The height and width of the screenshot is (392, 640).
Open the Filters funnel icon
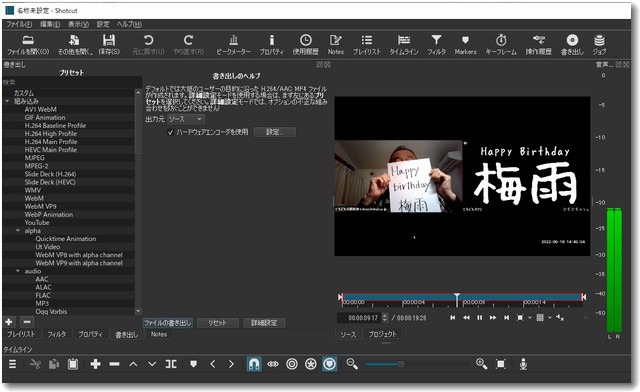pyautogui.click(x=436, y=40)
